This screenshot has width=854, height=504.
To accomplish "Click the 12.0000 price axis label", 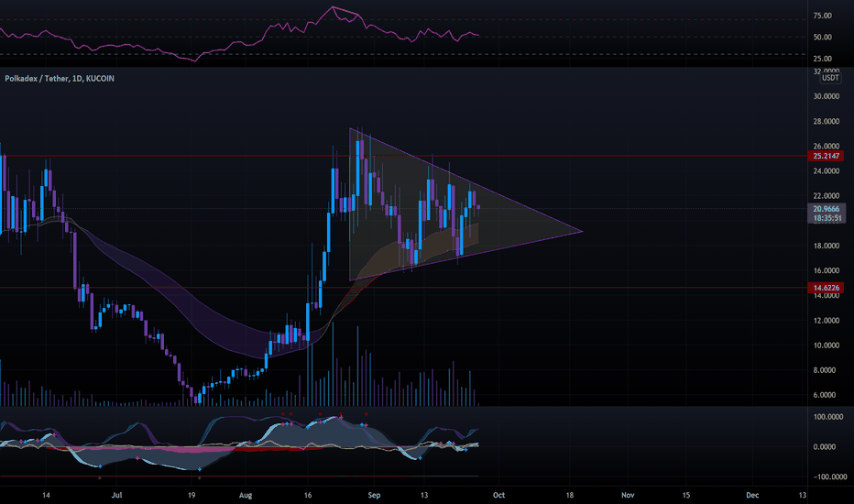I will point(826,321).
